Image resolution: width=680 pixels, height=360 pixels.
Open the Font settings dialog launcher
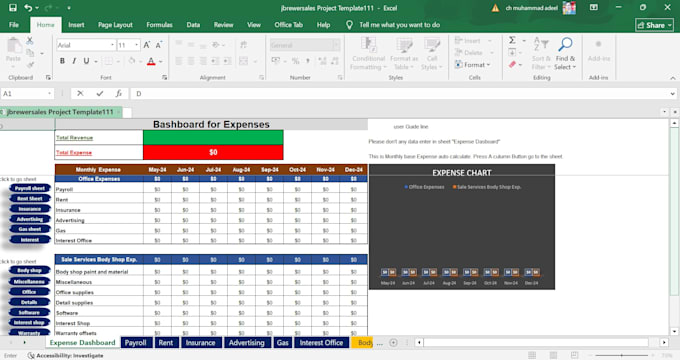pyautogui.click(x=165, y=78)
